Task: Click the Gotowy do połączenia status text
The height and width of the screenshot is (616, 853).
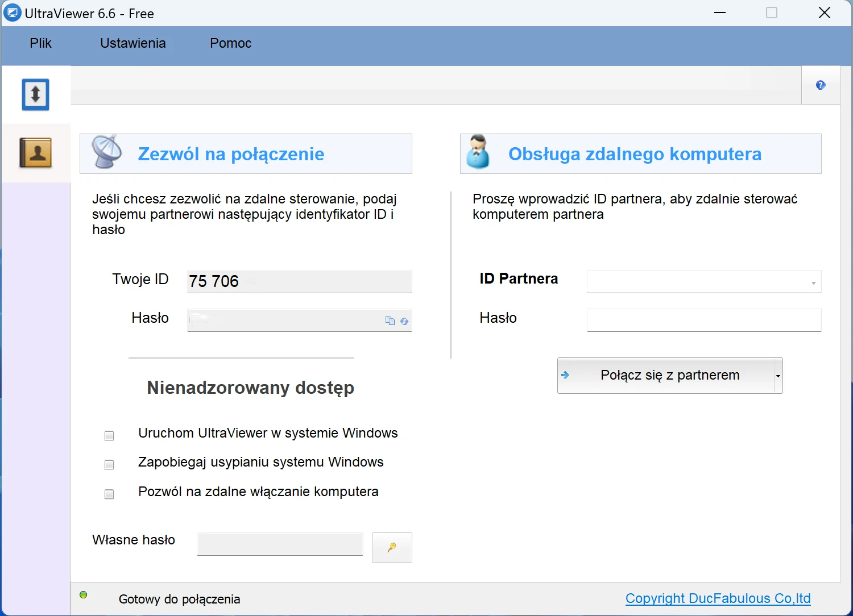Action: [x=180, y=599]
